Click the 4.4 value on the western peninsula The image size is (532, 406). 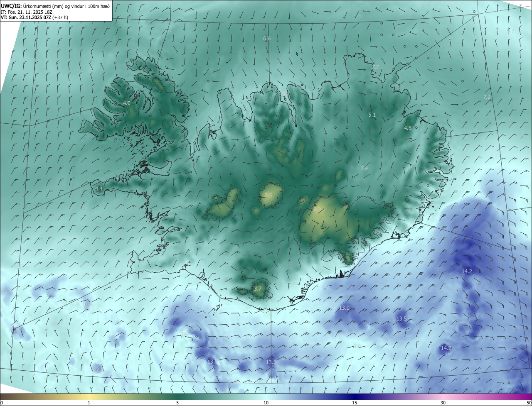[x=99, y=188]
